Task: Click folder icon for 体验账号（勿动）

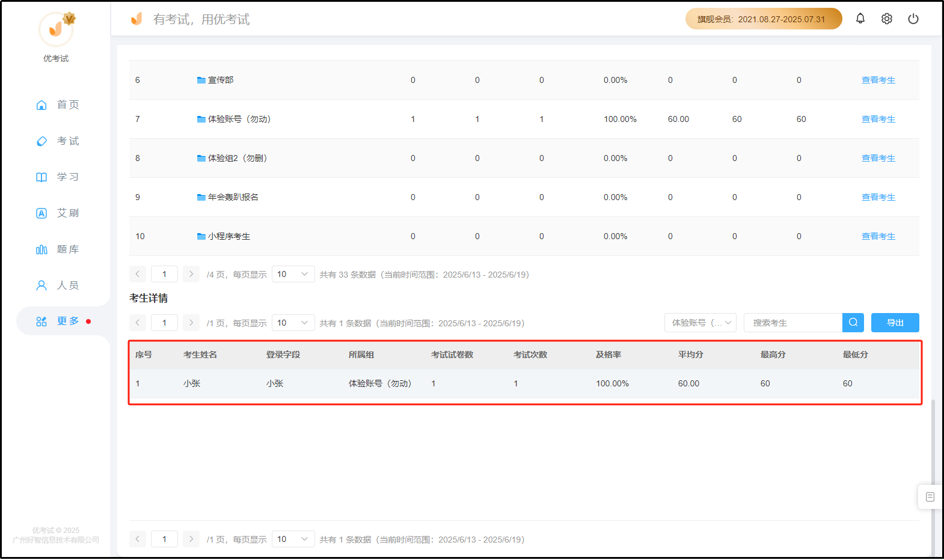Action: coord(201,119)
